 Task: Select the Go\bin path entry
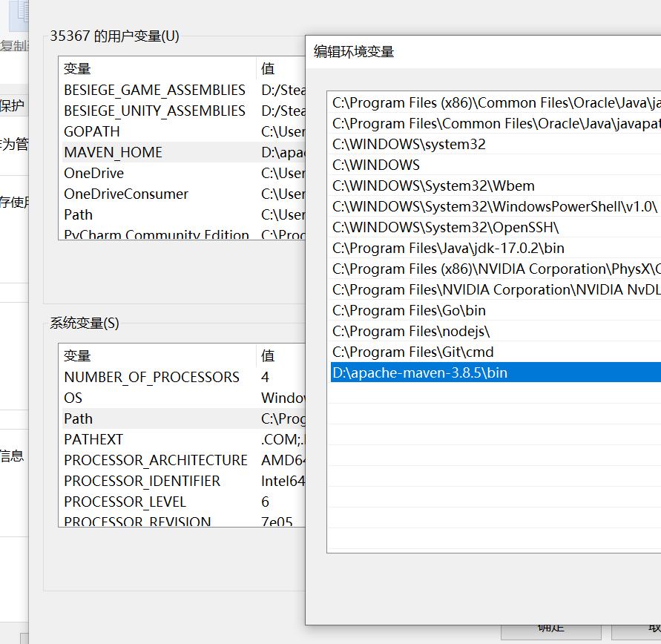409,310
